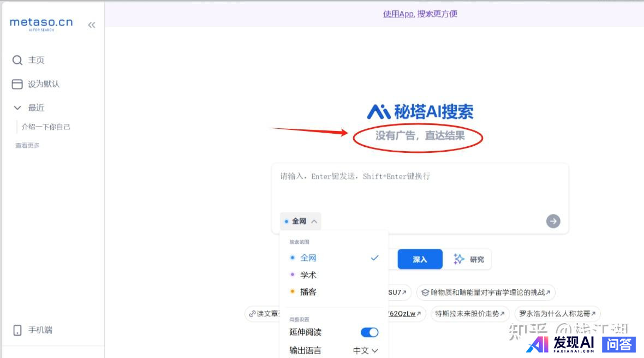Image resolution: width=644 pixels, height=358 pixels.
Task: Select 全网 search scope option
Action: 308,258
